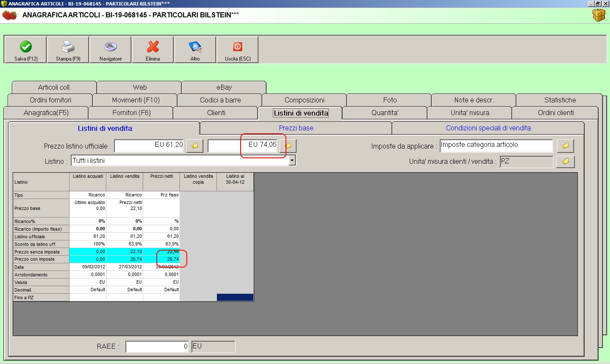Viewport: 610px width, 364px height.
Task: Click folder icon beside EU 61,20 price
Action: (x=195, y=146)
